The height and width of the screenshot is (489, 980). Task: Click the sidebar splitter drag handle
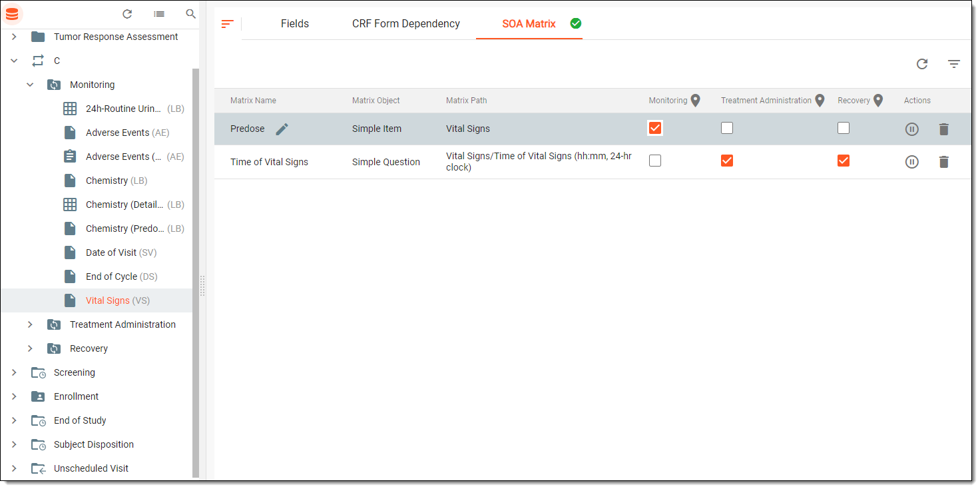(202, 286)
